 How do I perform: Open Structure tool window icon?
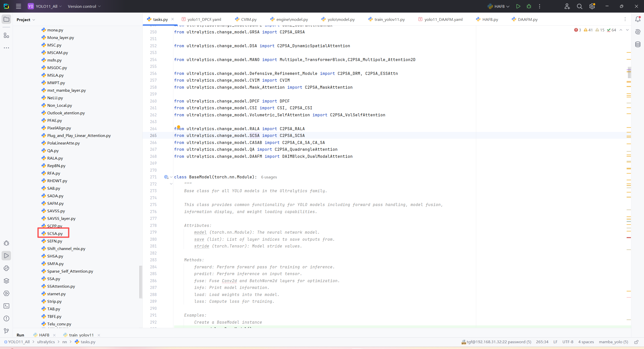point(6,35)
